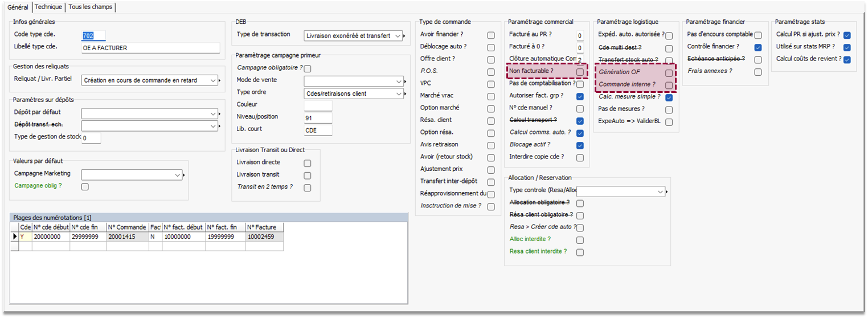Viewport: 868px width, 318px height.
Task: Toggle Calcul coûts de revient checkbox
Action: point(847,60)
